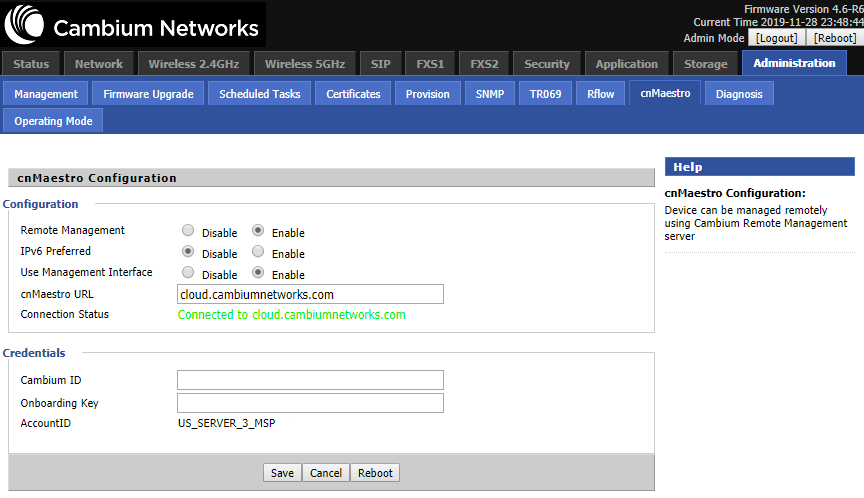Open the SIP tab
Screen dimensions: 864x498
point(380,64)
